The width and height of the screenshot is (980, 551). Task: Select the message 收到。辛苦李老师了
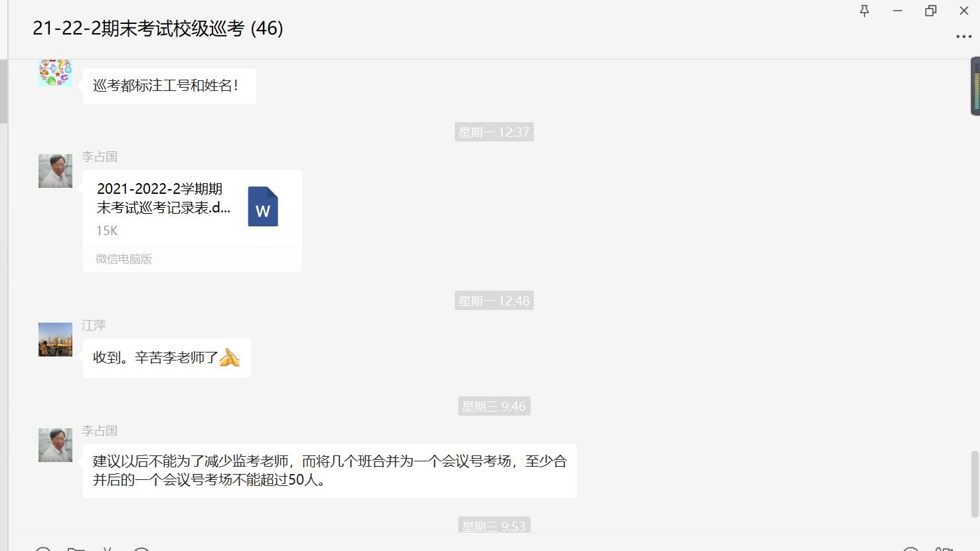click(167, 358)
